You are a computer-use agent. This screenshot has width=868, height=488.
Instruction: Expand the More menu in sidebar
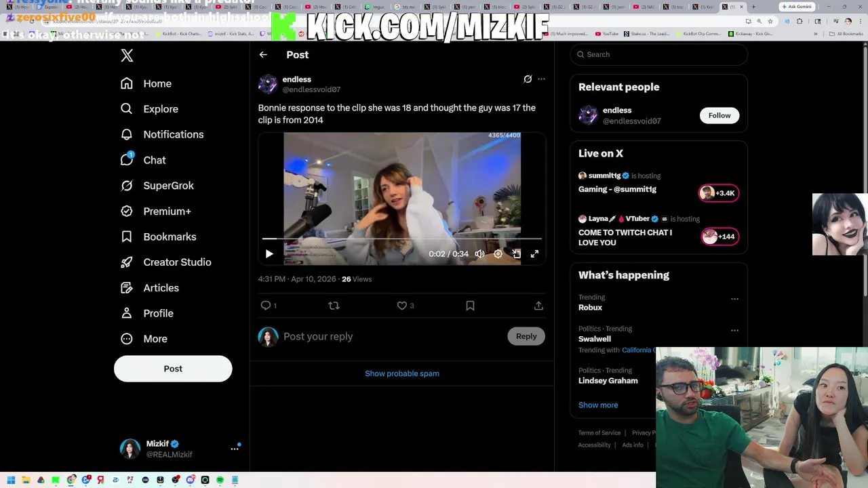click(x=144, y=339)
